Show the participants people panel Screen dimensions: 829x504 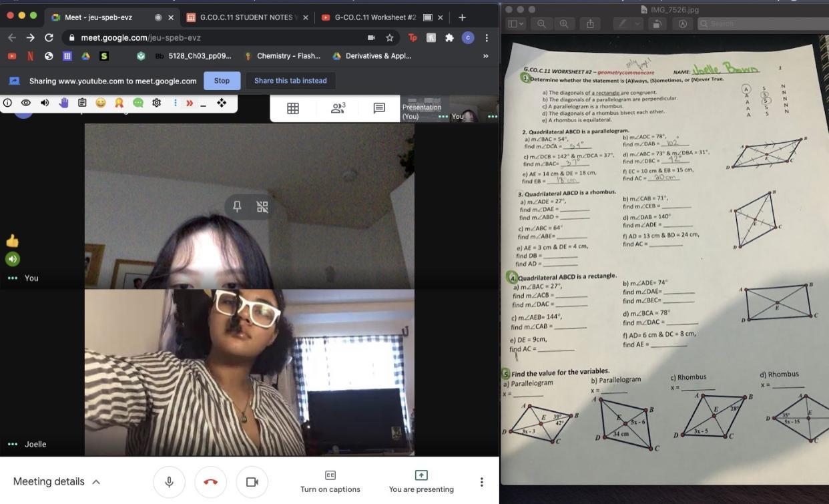pyautogui.click(x=338, y=108)
